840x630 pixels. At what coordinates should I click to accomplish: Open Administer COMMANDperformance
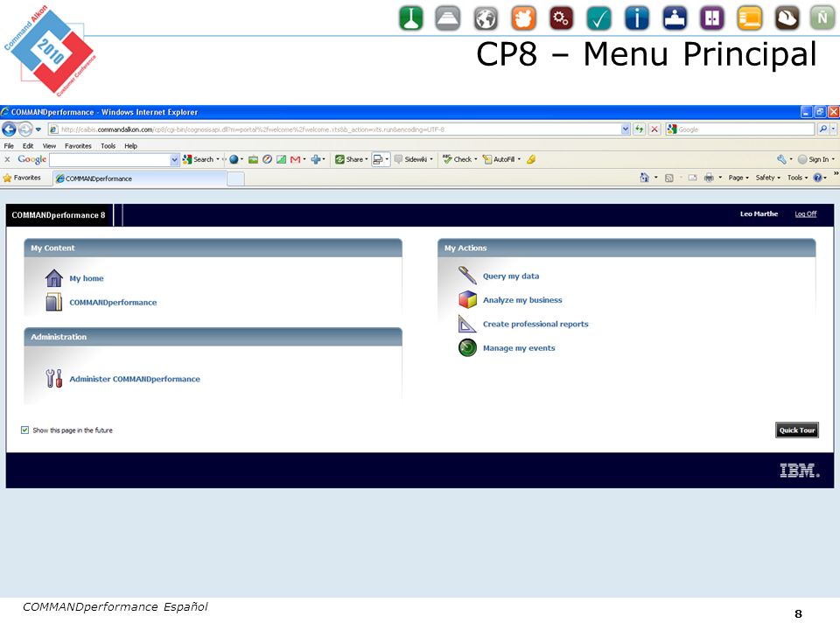[135, 379]
